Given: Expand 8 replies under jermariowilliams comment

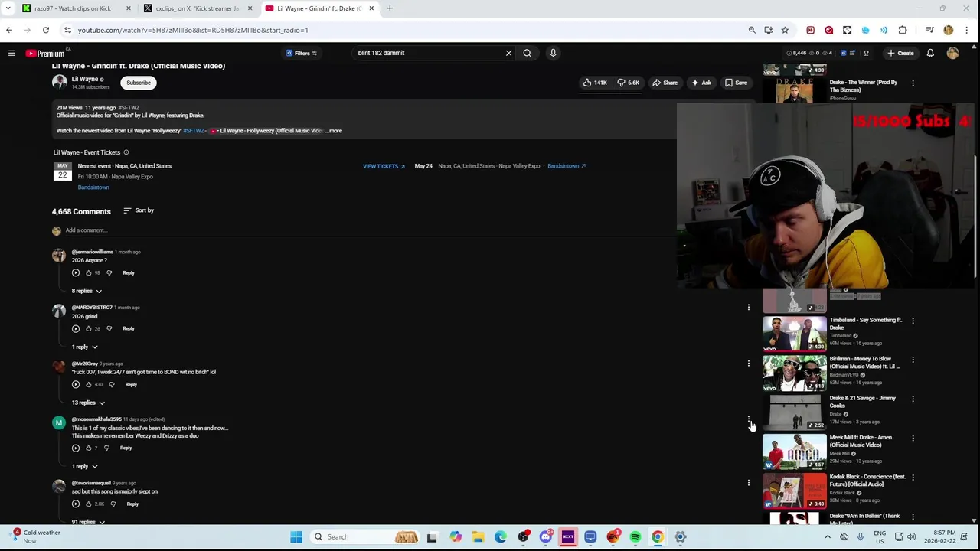Looking at the screenshot, I should pos(87,291).
